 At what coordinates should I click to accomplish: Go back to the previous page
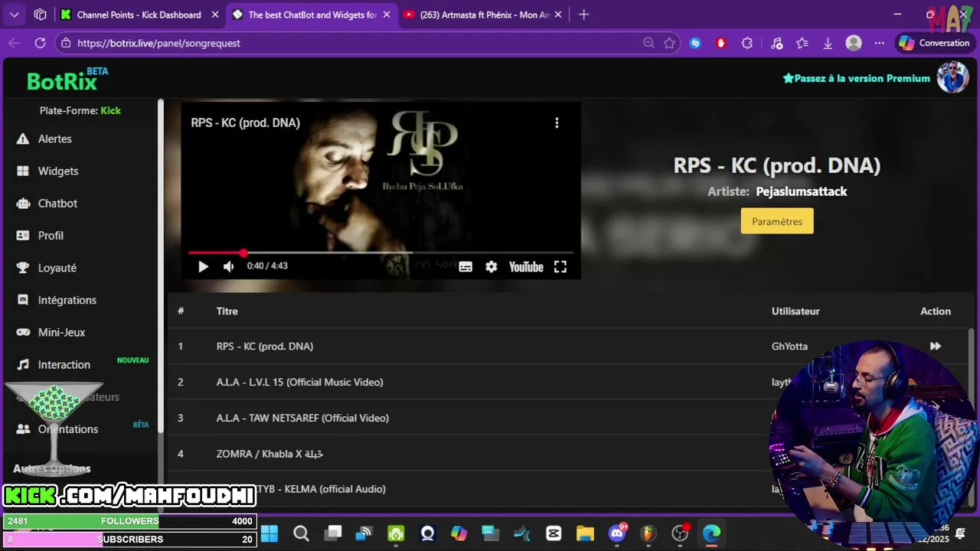(14, 43)
